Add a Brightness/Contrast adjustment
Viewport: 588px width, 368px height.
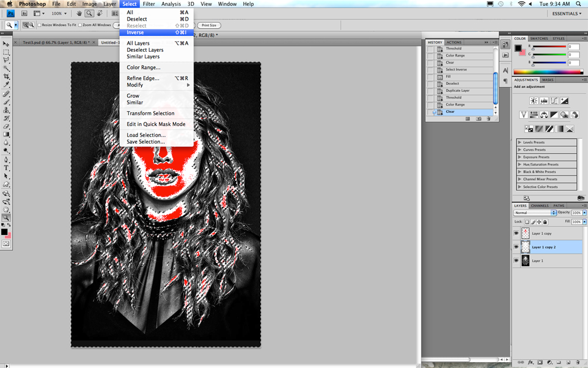pos(534,101)
